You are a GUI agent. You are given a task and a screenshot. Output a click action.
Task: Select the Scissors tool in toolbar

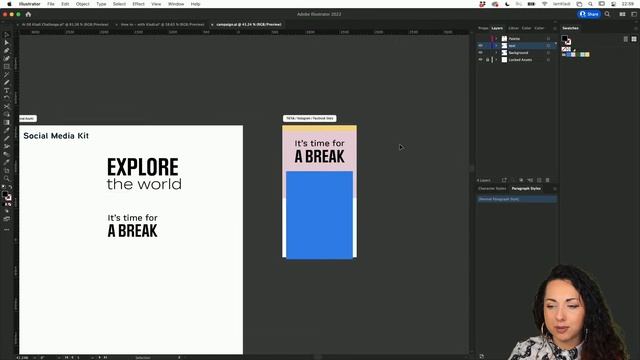(7, 106)
